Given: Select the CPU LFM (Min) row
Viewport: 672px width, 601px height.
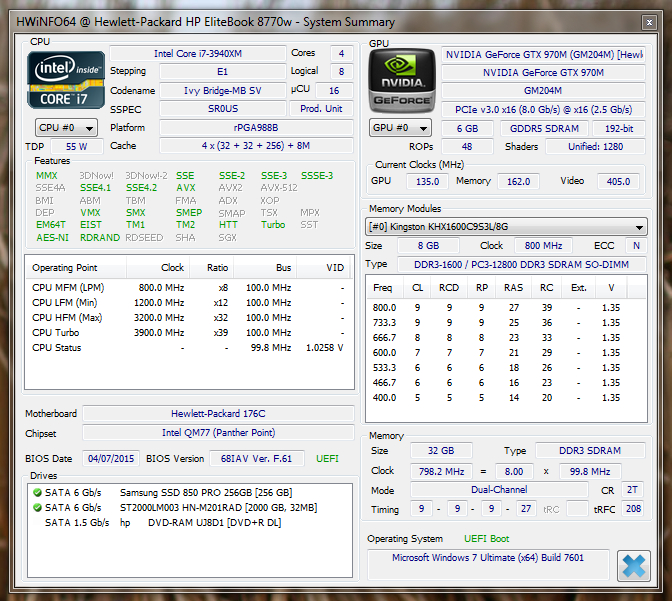Looking at the screenshot, I should (189, 303).
